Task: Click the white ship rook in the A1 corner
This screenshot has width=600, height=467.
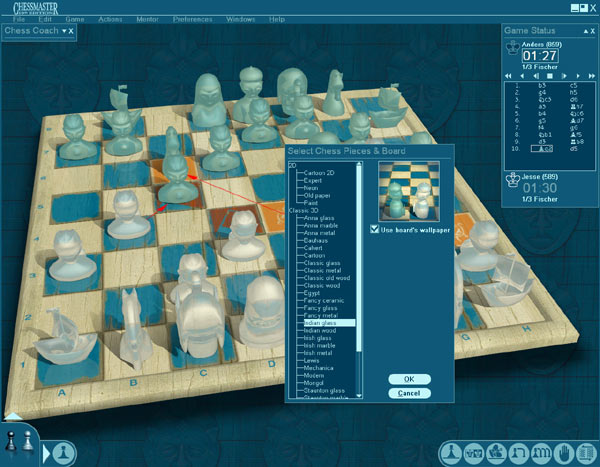Action: point(64,337)
